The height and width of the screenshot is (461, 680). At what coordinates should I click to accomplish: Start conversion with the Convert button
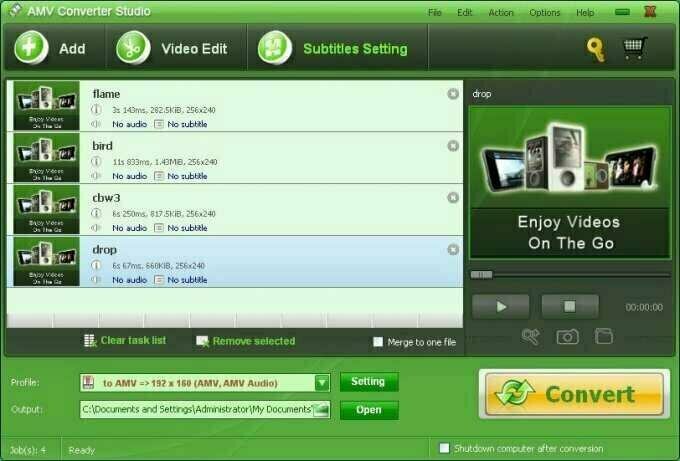click(x=574, y=394)
